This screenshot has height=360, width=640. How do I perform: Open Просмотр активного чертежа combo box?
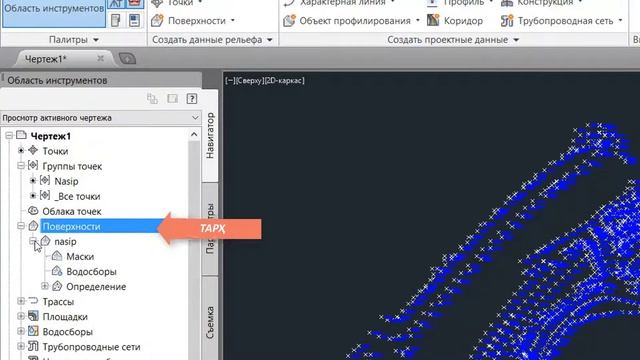click(x=100, y=118)
